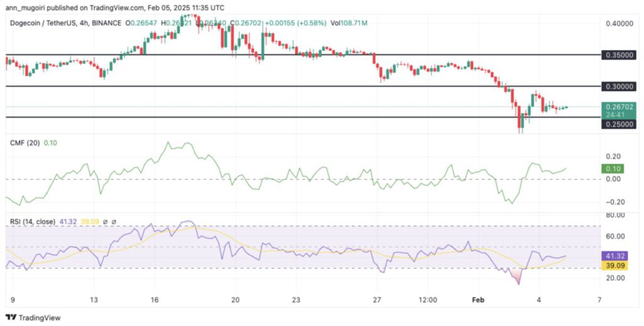
Task: Click the date axis label 16
Action: pyautogui.click(x=154, y=300)
